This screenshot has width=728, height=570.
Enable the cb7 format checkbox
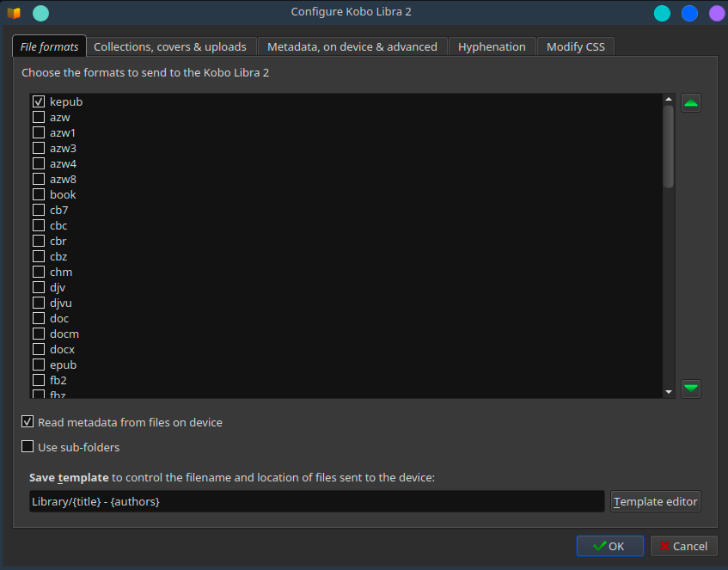pyautogui.click(x=39, y=210)
